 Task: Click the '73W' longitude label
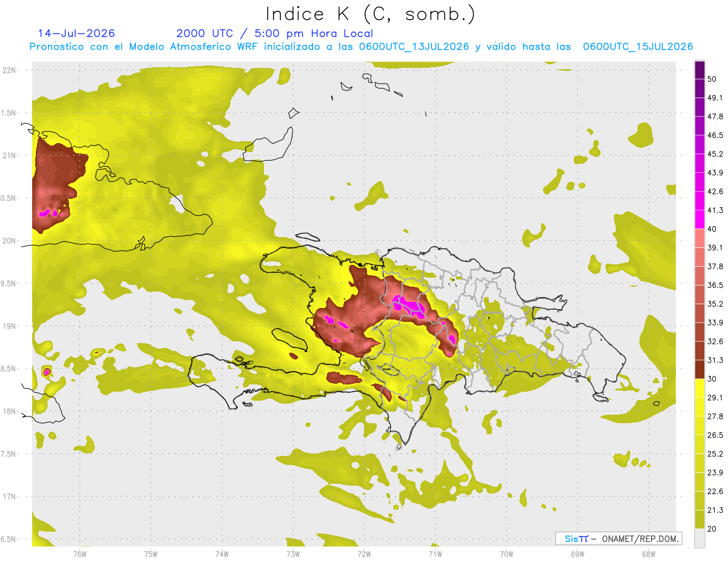coord(293,554)
